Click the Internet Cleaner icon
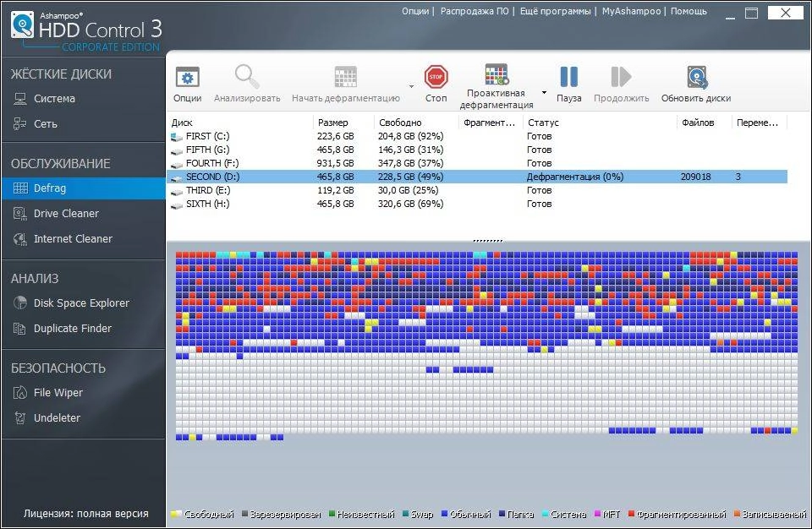This screenshot has height=529, width=812. (20, 238)
